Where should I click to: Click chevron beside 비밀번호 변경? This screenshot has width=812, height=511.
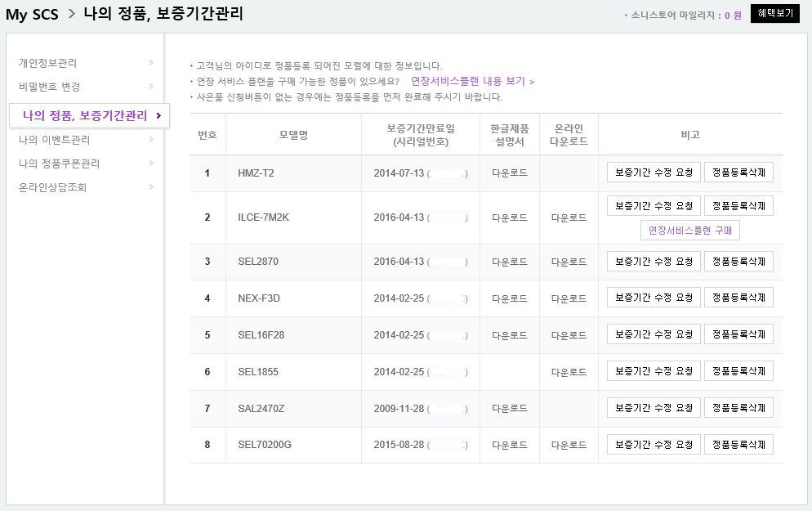pos(151,87)
